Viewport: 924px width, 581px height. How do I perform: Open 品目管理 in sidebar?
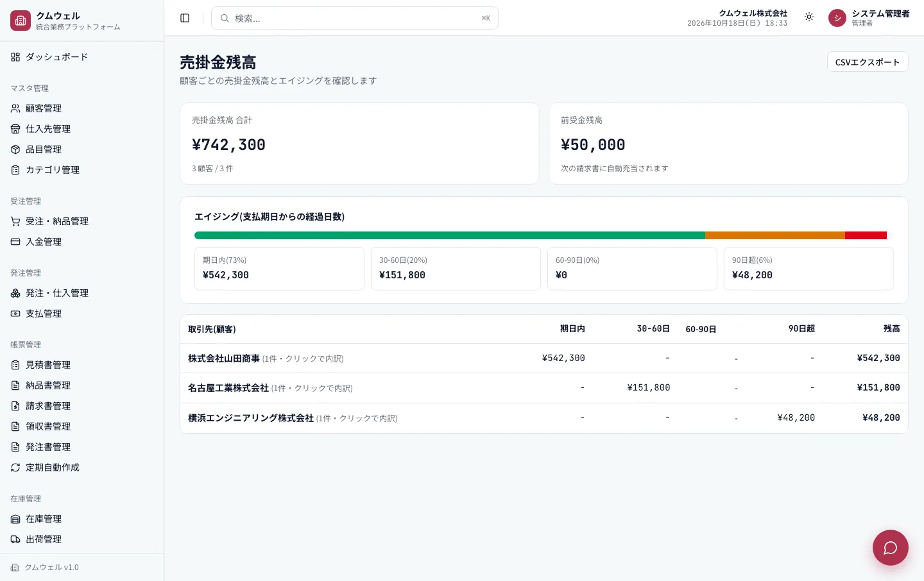tap(82, 149)
